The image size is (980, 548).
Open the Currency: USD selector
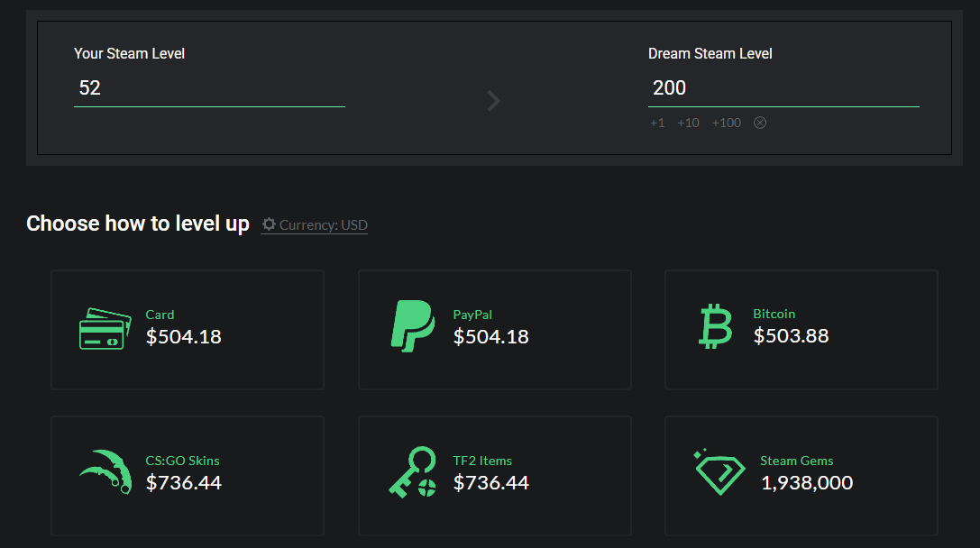coord(323,225)
